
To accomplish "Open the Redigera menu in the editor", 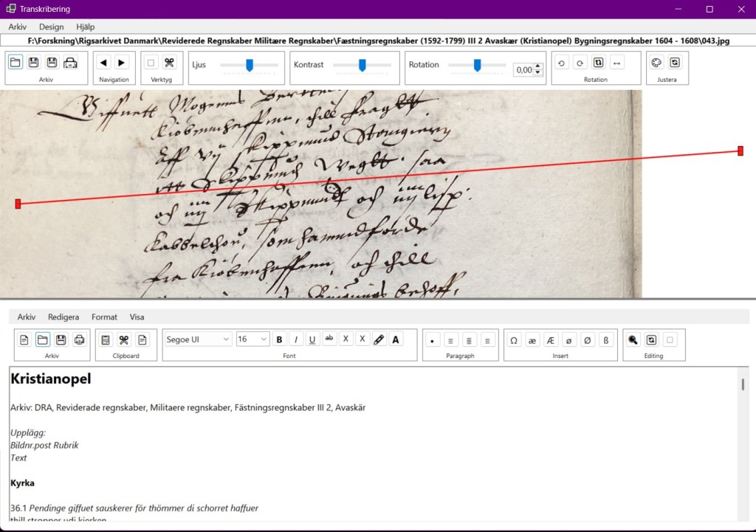I will pos(63,317).
